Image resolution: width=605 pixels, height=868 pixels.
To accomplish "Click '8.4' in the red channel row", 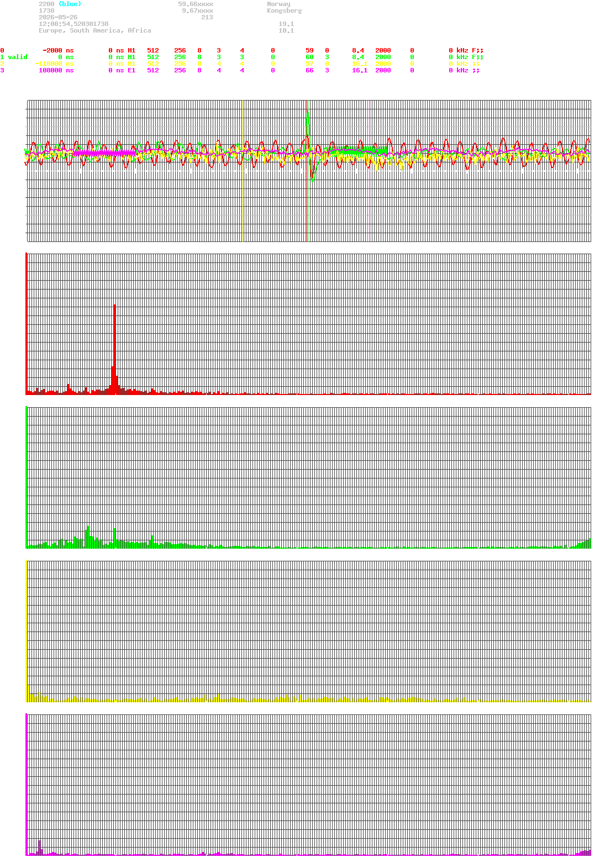I will 358,50.
